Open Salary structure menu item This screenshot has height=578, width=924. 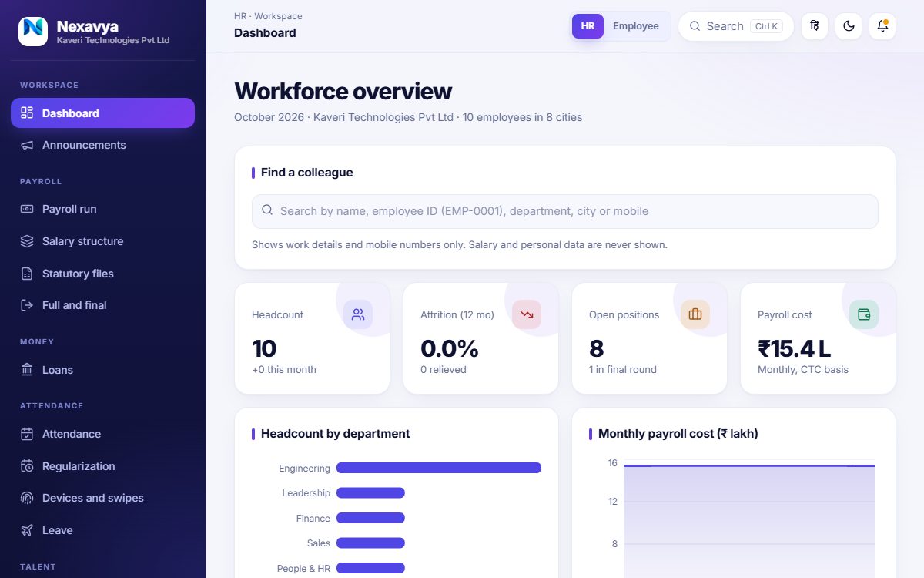click(x=102, y=241)
